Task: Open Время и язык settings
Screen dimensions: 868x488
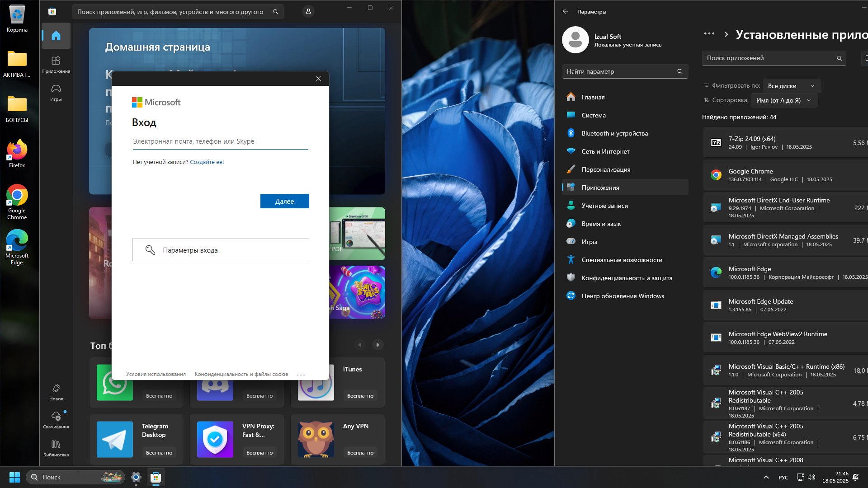Action: pos(625,224)
